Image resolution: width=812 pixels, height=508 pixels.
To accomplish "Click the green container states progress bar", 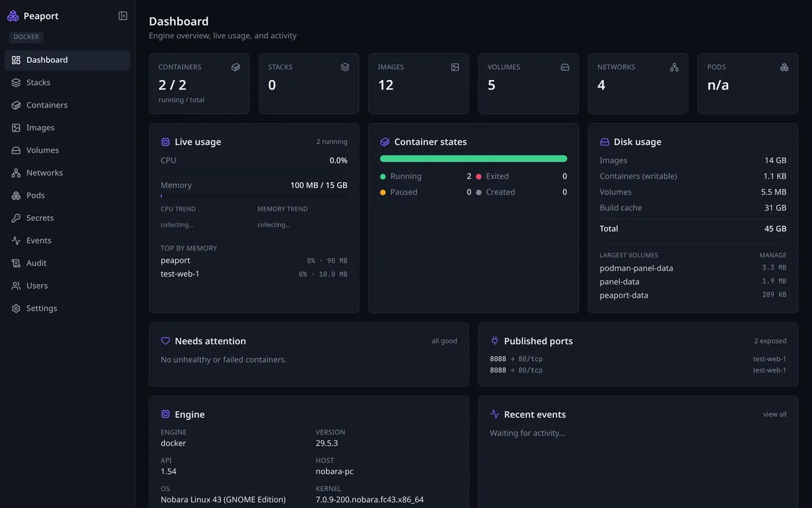I will click(x=474, y=158).
